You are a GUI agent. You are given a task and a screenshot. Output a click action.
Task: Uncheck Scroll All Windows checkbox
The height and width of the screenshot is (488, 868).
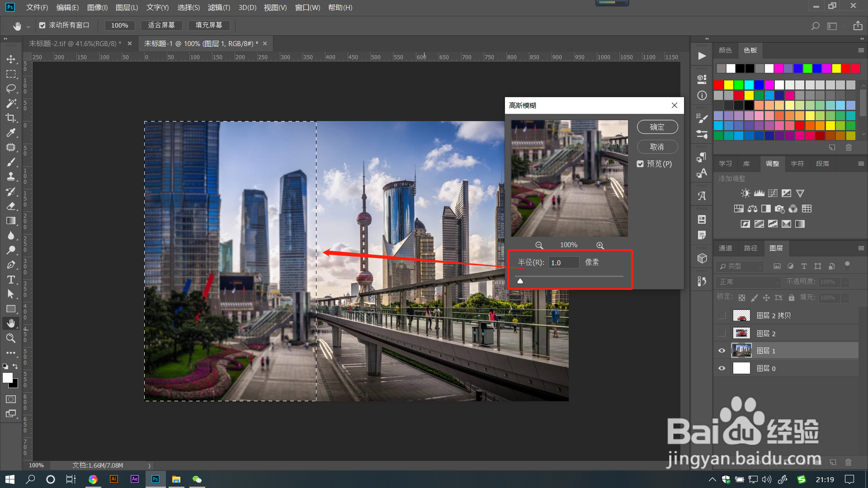point(42,25)
